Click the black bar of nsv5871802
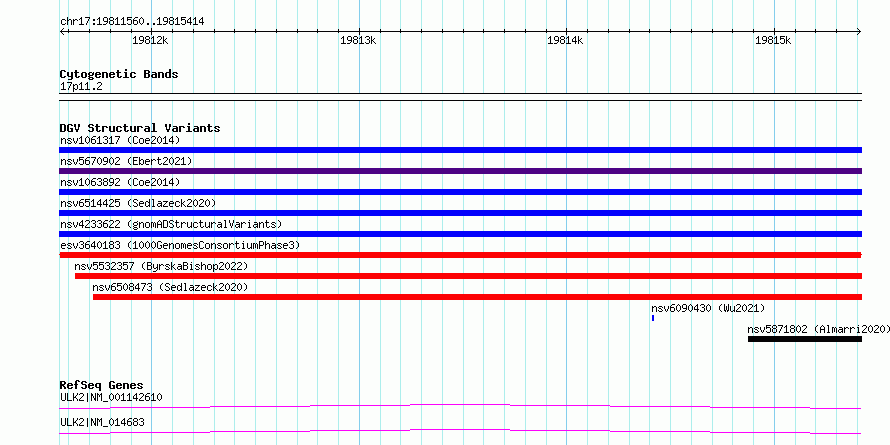Screen dimensions: 890x445 coord(805,339)
